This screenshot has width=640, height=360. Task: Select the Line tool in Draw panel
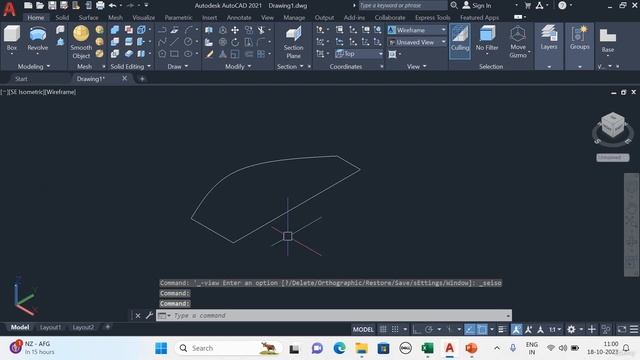[x=175, y=42]
